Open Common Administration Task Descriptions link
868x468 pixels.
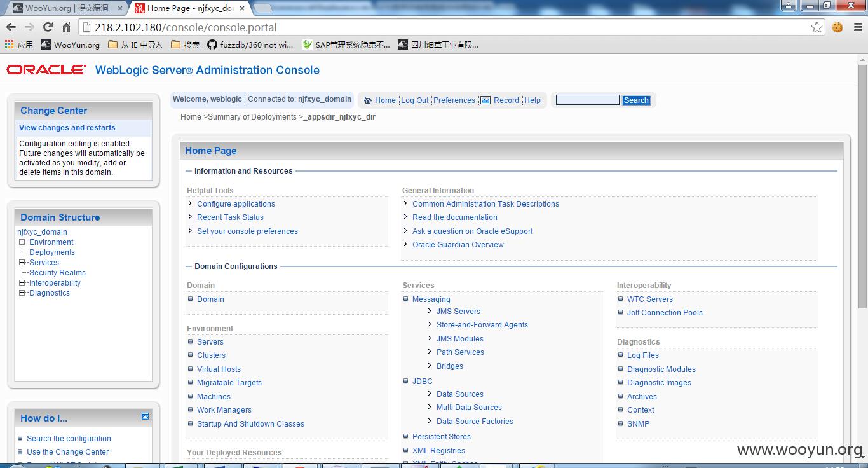[x=485, y=204]
